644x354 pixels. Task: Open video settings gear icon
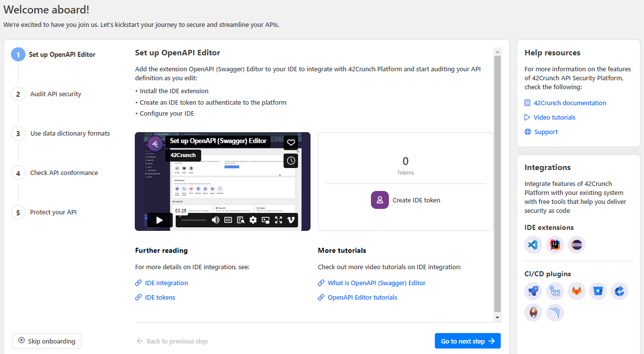click(253, 220)
